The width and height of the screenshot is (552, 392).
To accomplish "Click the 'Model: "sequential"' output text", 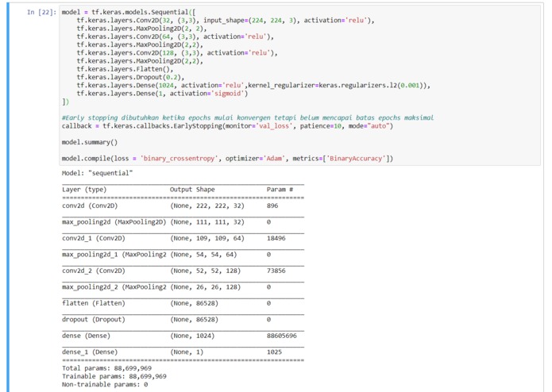I will point(97,173).
